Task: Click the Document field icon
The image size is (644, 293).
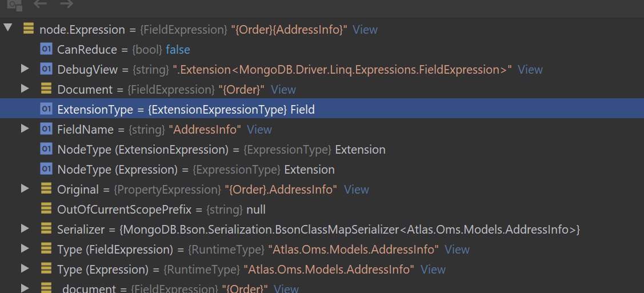Action: point(46,90)
